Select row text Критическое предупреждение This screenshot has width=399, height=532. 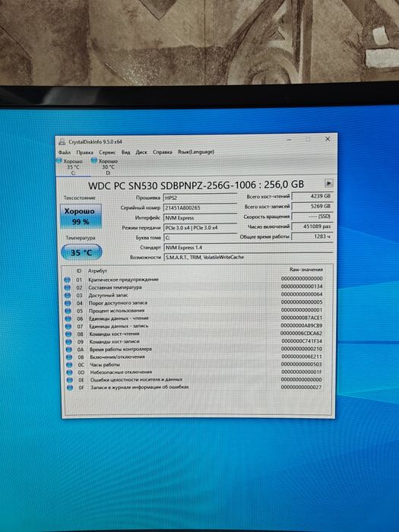point(123,280)
